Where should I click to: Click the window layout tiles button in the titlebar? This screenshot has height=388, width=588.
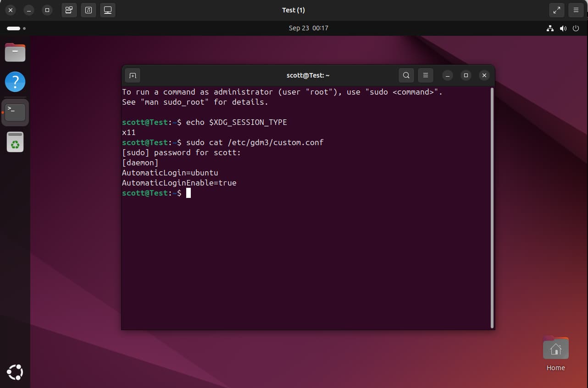69,10
